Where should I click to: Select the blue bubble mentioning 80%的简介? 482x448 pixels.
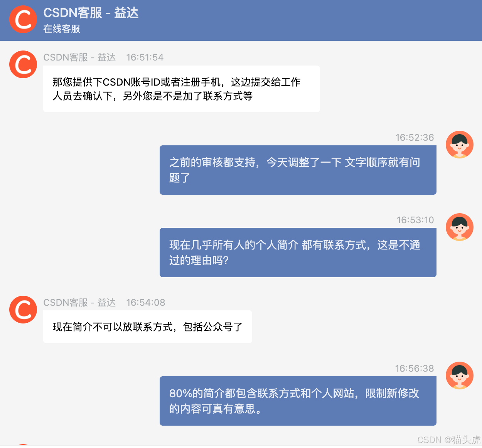298,401
